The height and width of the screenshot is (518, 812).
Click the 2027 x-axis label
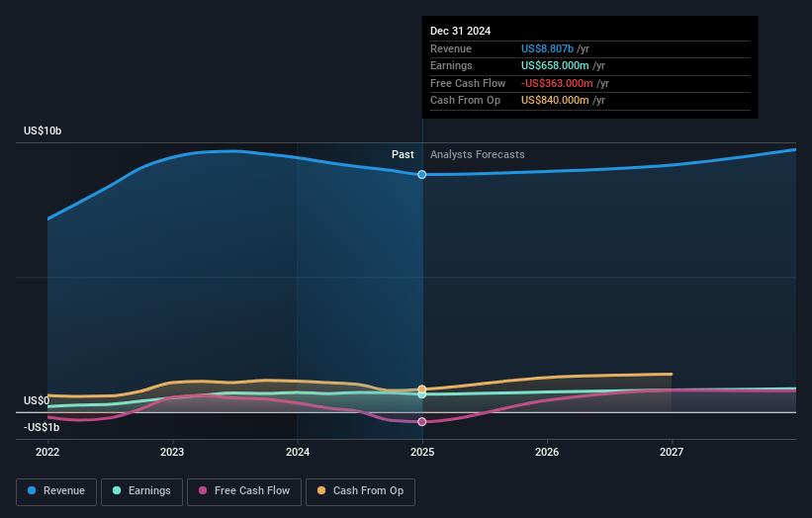[672, 452]
